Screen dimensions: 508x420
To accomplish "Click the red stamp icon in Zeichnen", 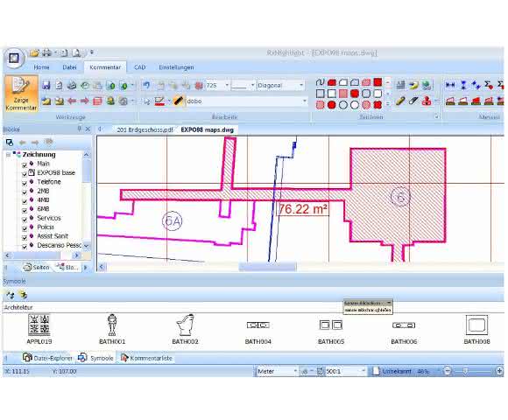I will click(x=427, y=101).
